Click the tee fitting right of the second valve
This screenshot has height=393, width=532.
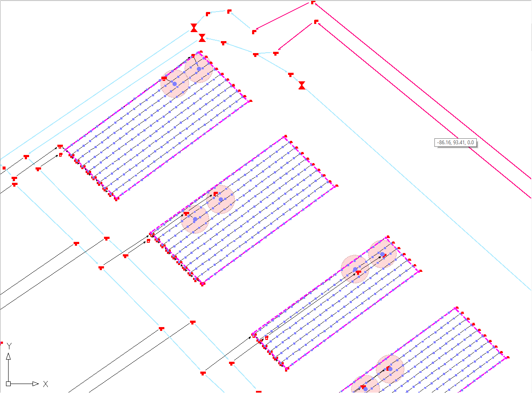223,42
